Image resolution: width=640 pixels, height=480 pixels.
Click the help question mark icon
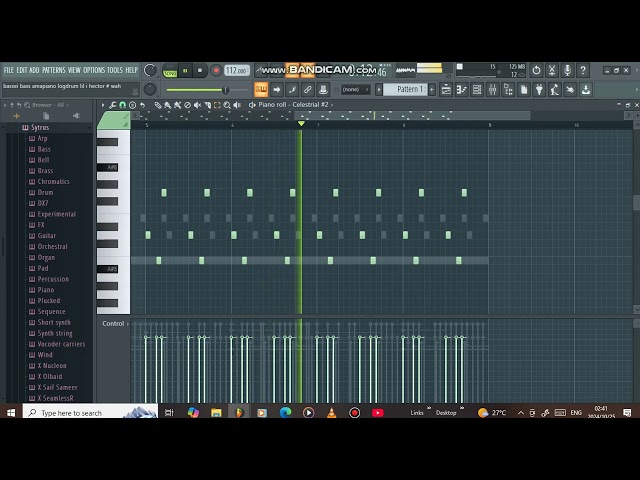(583, 70)
